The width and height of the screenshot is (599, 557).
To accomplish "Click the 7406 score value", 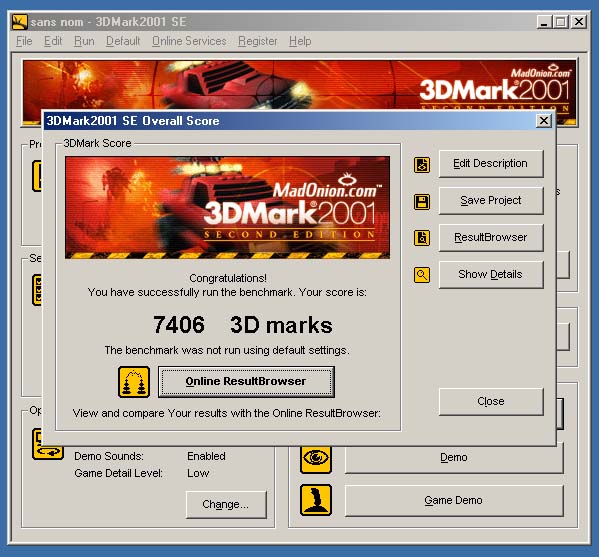I will click(x=179, y=325).
